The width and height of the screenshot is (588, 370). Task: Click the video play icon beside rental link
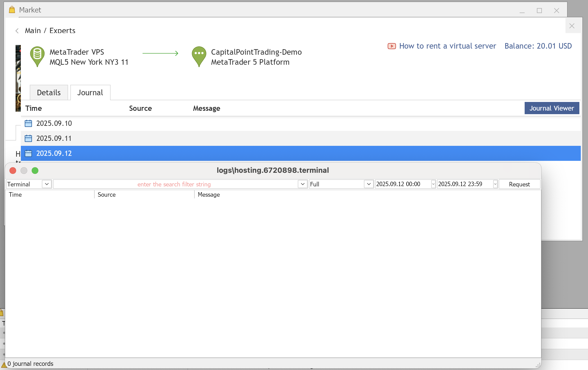(392, 46)
